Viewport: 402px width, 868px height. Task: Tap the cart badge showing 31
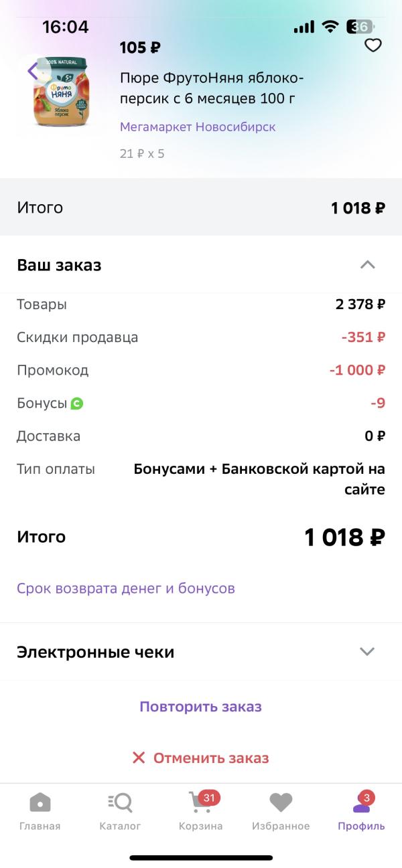click(x=210, y=797)
